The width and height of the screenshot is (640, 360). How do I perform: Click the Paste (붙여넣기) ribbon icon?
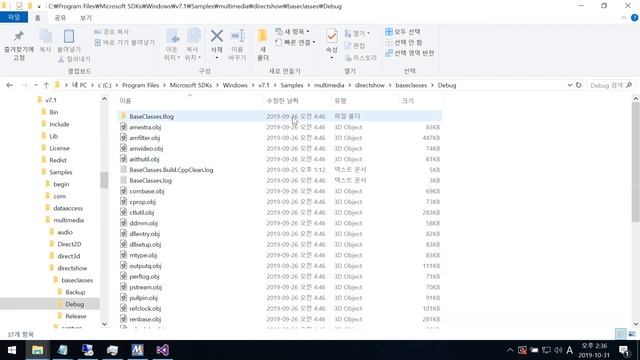(69, 36)
